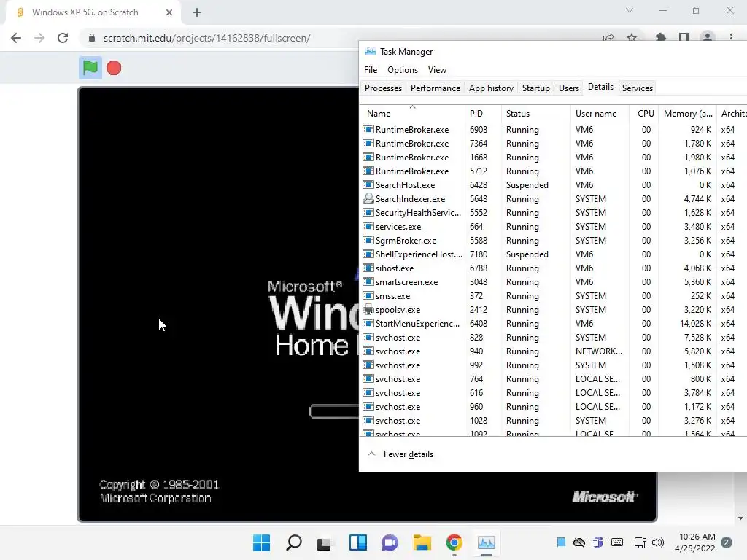Sort by the Name column header

click(412, 113)
